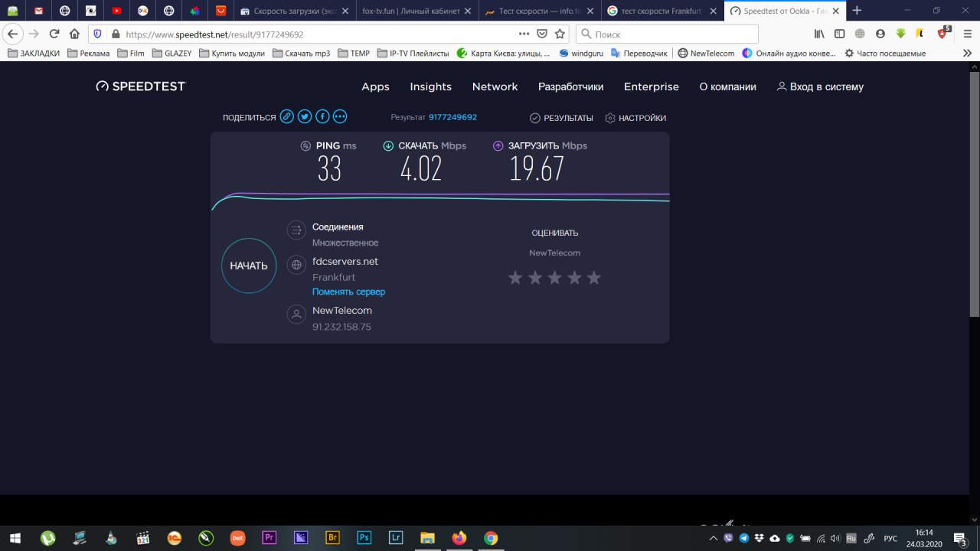Click the Speedtest logo

141,86
